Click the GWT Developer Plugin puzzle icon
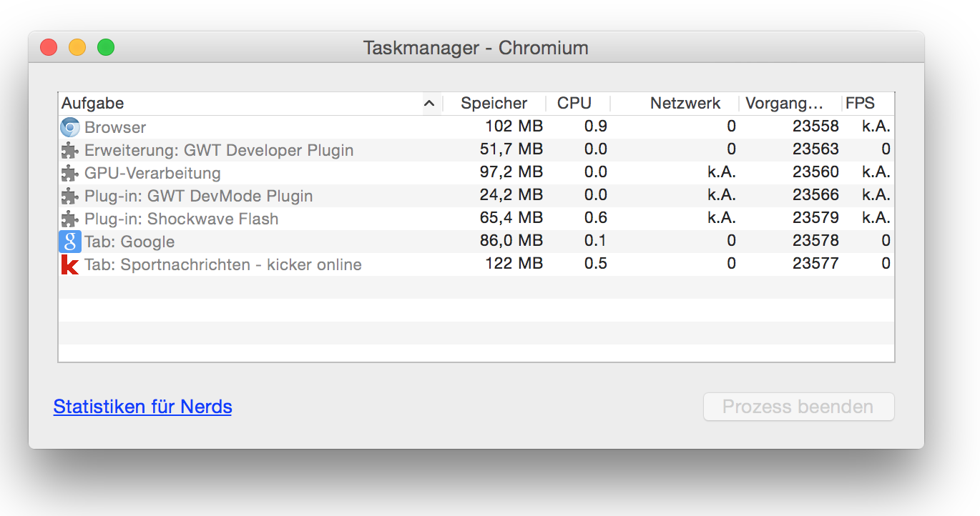The width and height of the screenshot is (980, 516). (70, 150)
